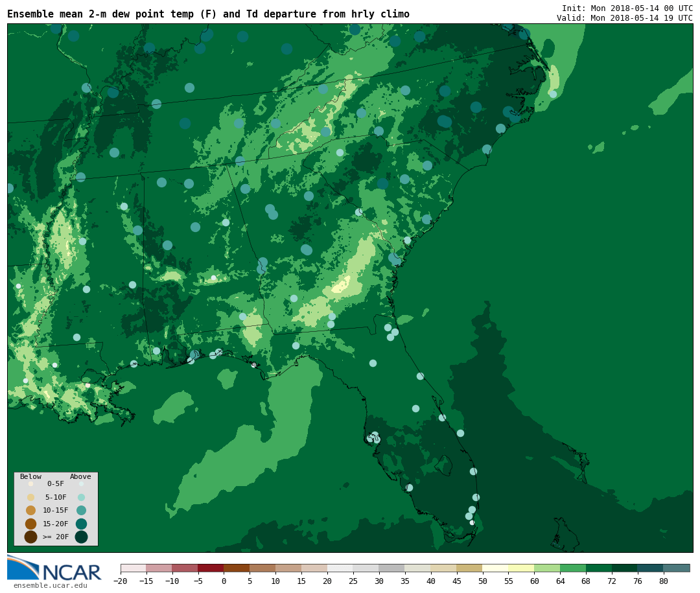This screenshot has width=700, height=593.
Task: Click the map title about ensemble mean dew point
Action: point(208,14)
